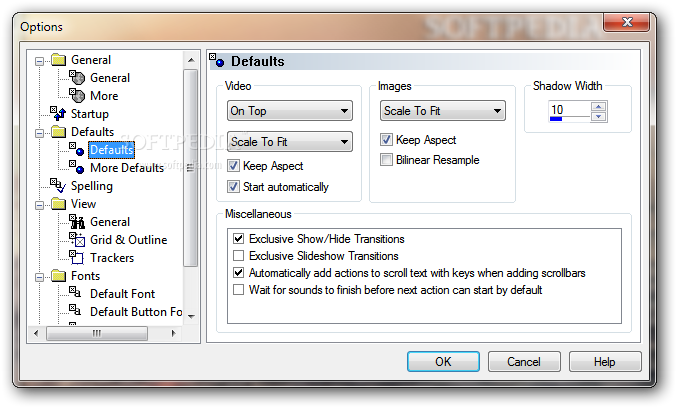Image resolution: width=677 pixels, height=408 pixels.
Task: Click the binoculars icon beside View General
Action: (77, 222)
